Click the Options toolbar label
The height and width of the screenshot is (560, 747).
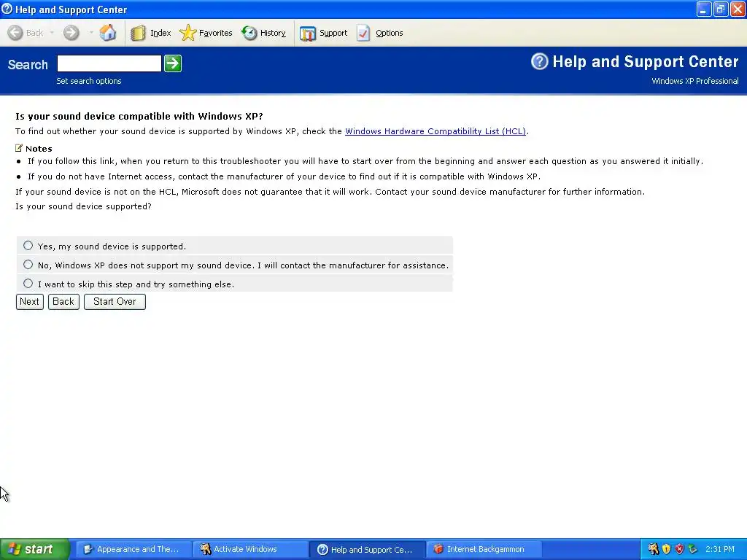(x=390, y=33)
